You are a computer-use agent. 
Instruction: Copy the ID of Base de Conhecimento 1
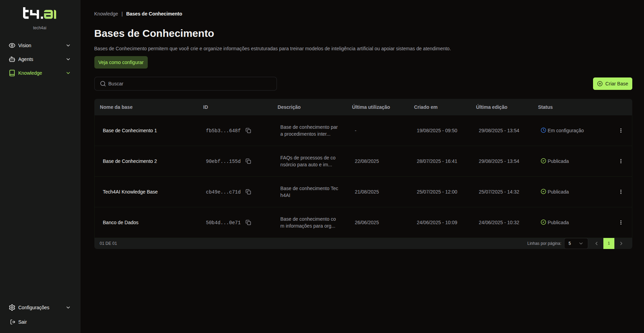pos(248,131)
